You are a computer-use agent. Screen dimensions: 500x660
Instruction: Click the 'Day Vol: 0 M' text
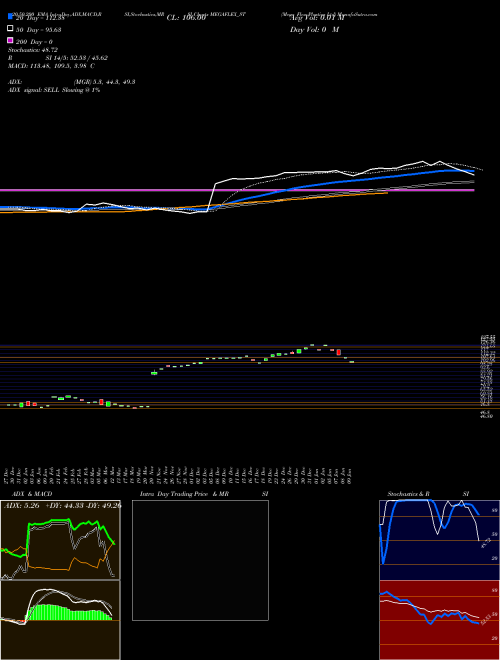314,30
